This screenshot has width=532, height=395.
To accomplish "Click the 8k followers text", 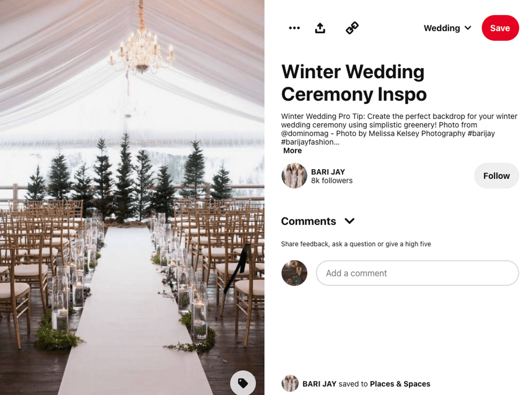I will point(332,181).
